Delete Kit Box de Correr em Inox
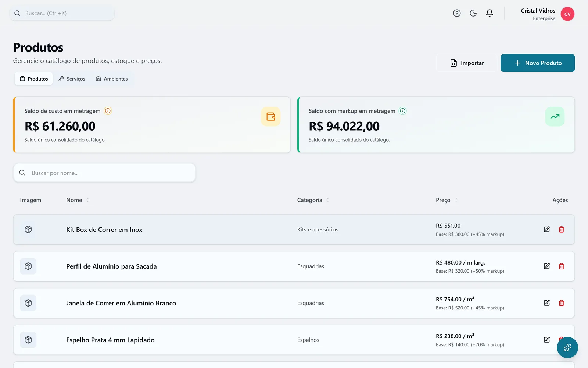 562,229
